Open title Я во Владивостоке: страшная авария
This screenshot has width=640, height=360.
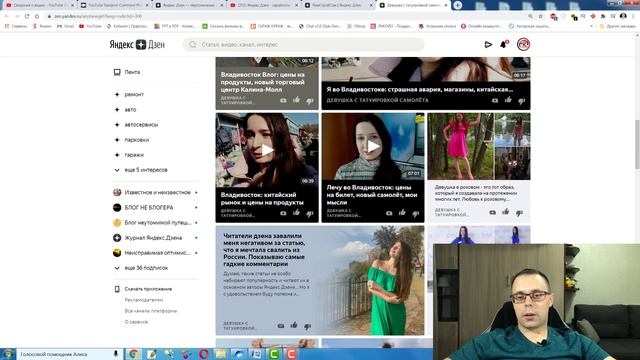(x=420, y=89)
